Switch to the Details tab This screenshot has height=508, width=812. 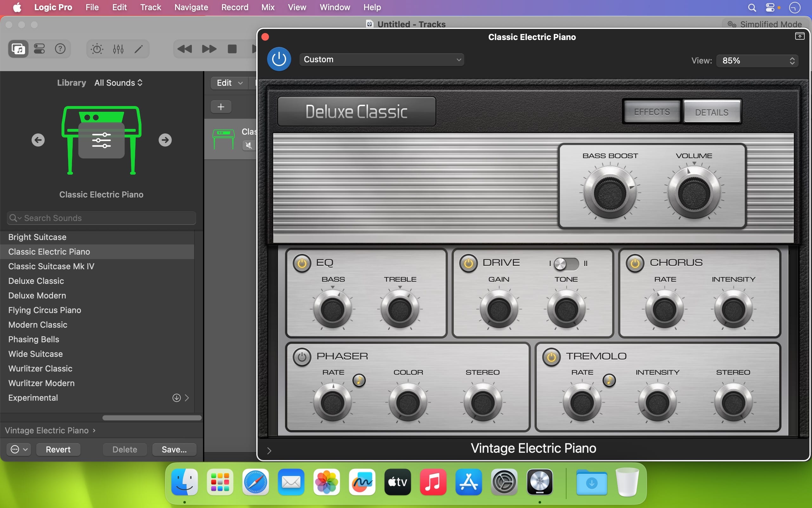click(x=712, y=112)
